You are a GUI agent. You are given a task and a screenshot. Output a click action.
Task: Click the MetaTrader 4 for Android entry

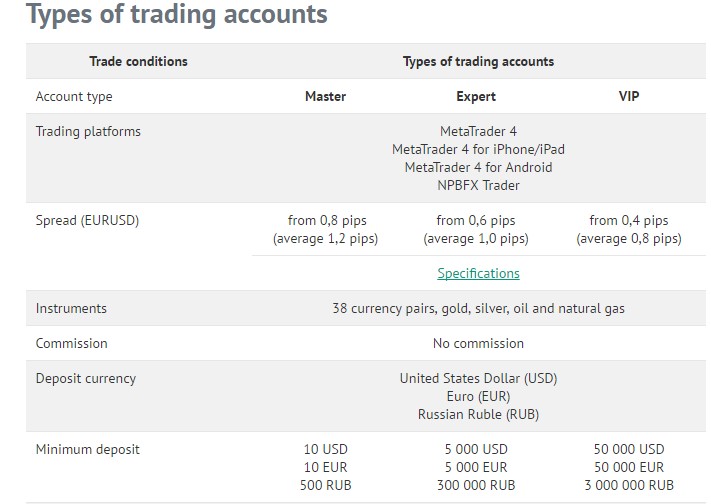click(478, 167)
